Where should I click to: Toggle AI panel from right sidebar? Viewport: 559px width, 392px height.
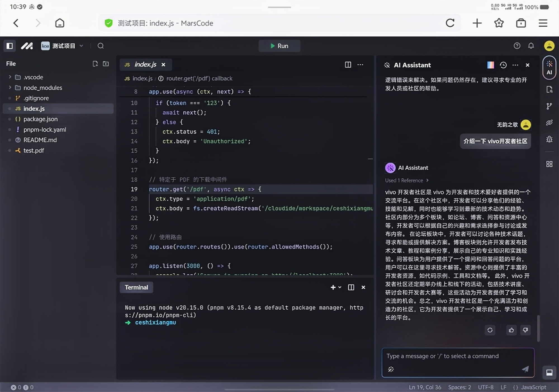click(549, 68)
